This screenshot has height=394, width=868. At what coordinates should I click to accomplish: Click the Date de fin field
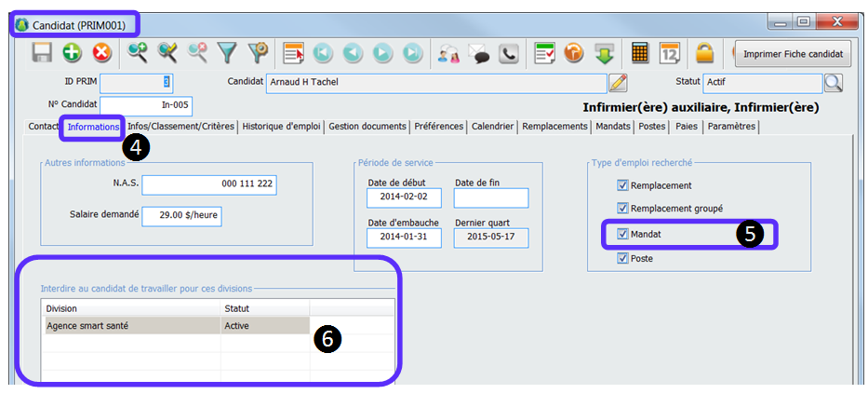tap(490, 197)
